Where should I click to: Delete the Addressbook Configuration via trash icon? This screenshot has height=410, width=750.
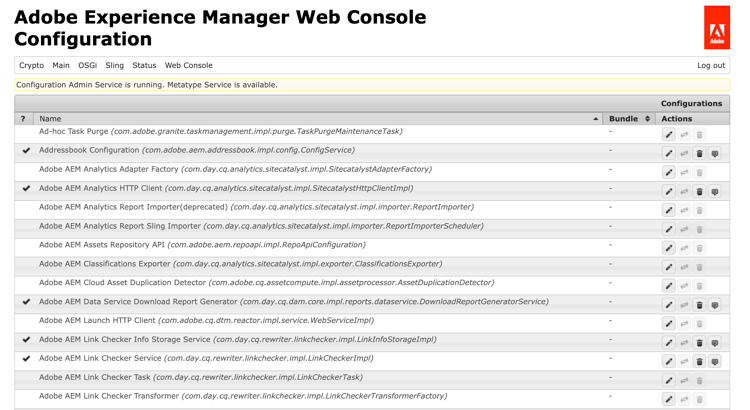tap(699, 154)
